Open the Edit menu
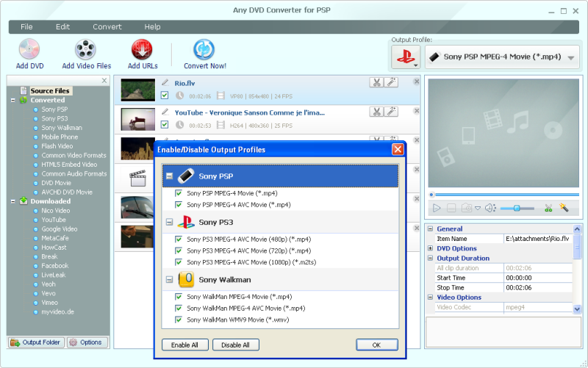The height and width of the screenshot is (368, 588). 62,26
